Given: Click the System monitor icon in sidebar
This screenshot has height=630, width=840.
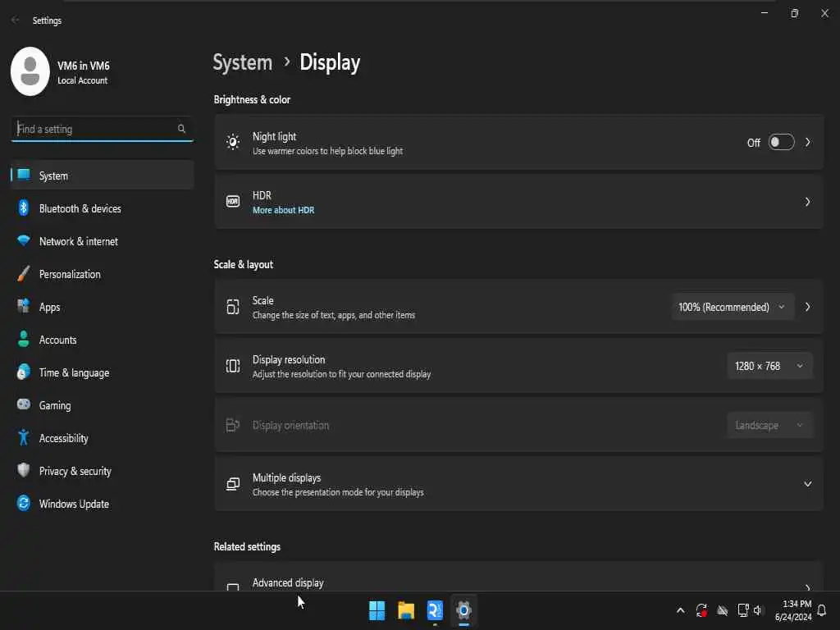Looking at the screenshot, I should 24,175.
